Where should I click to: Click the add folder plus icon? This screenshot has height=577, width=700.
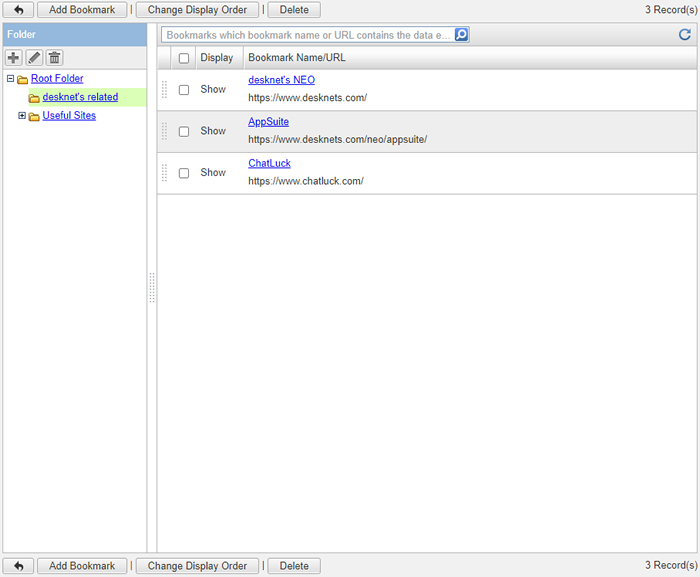pyautogui.click(x=13, y=58)
